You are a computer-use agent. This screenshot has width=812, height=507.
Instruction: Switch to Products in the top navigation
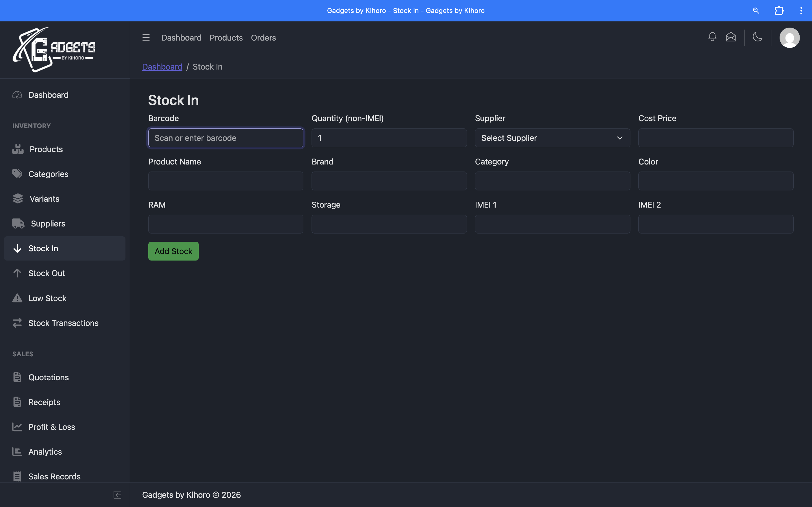tap(226, 37)
